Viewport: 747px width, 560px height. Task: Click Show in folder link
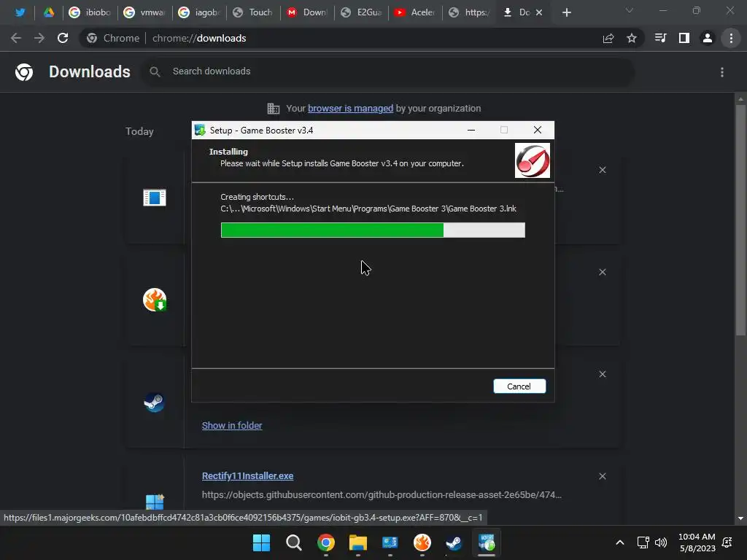point(232,426)
